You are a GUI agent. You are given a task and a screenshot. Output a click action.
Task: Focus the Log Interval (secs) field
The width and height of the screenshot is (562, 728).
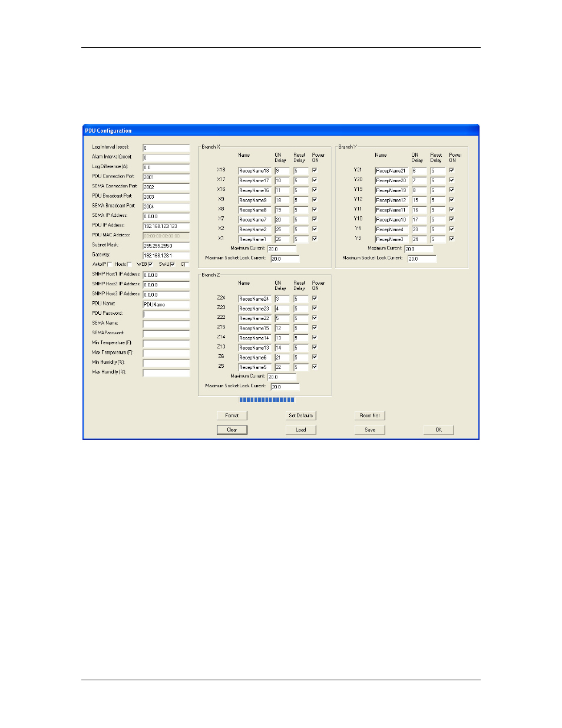tap(166, 148)
